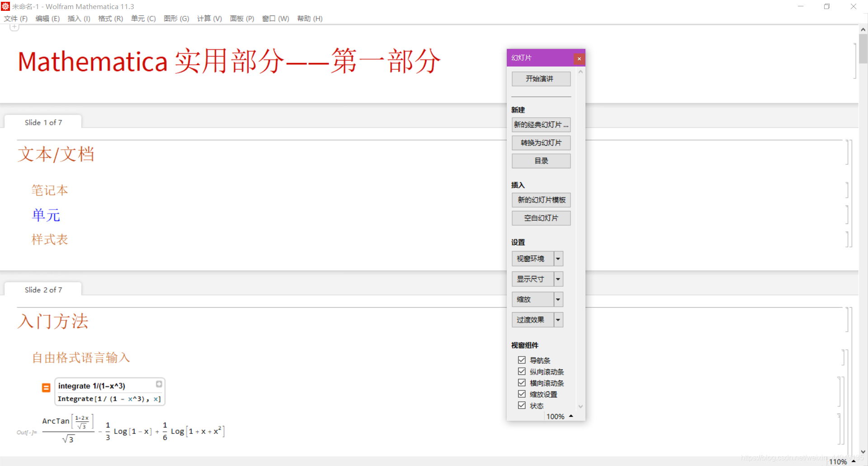Expand the 过渡效果 dropdown arrow
The image size is (868, 466).
[558, 320]
